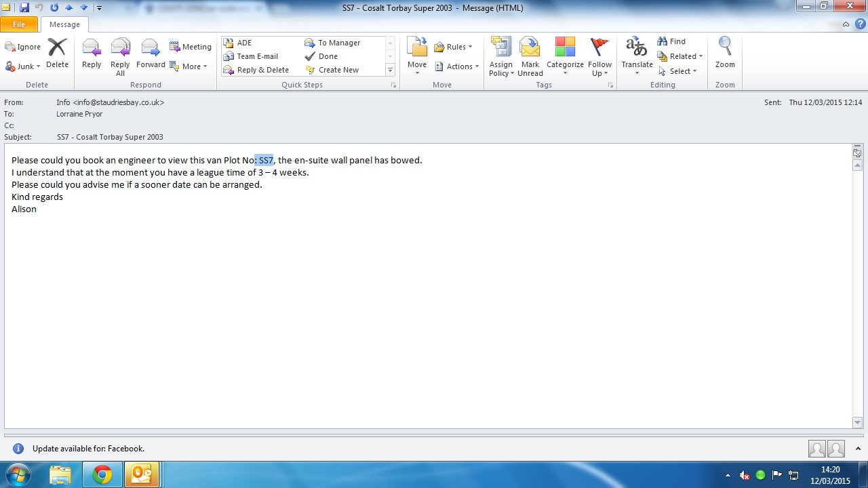Open the Tags dialog launcher
The width and height of the screenshot is (868, 488).
[610, 85]
